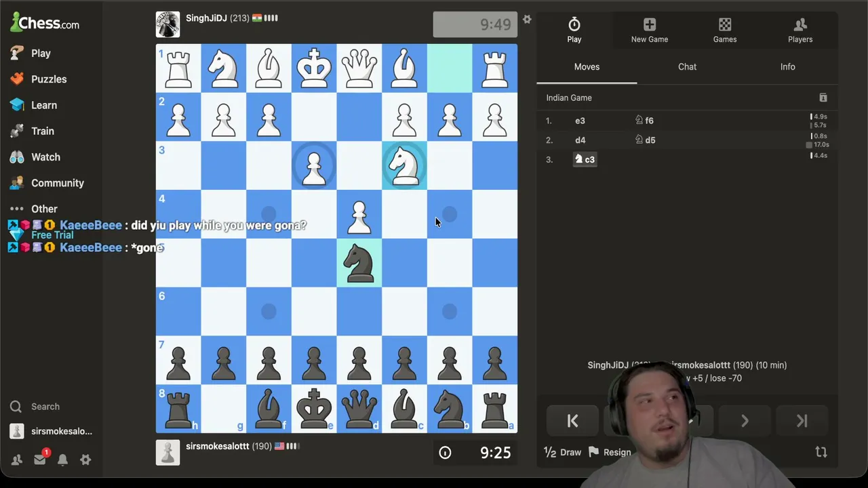
Task: Capture the white knight on c3
Action: point(404,165)
